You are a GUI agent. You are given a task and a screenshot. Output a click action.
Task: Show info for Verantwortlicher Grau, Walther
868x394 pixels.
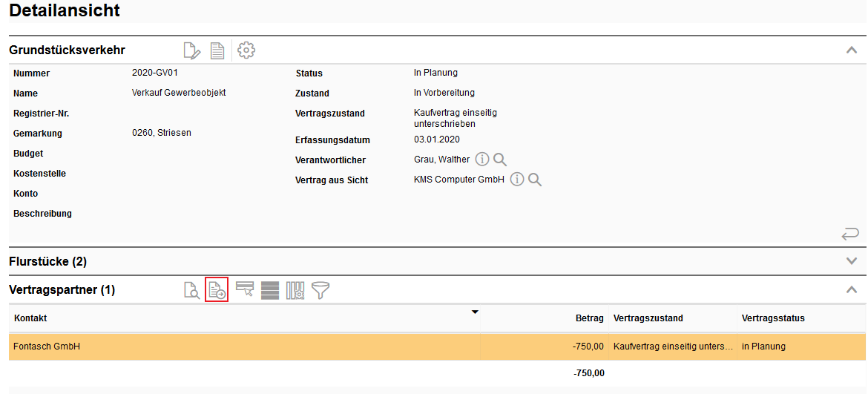482,160
